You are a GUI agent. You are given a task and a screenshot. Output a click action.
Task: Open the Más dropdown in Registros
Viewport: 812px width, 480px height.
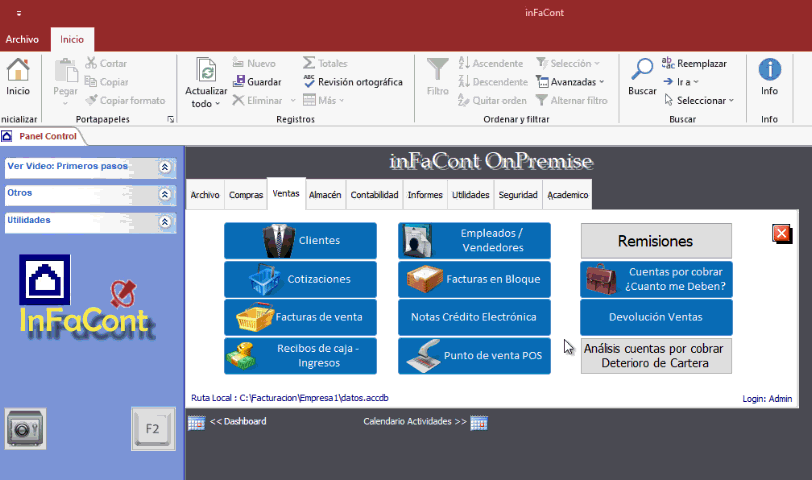[x=324, y=100]
